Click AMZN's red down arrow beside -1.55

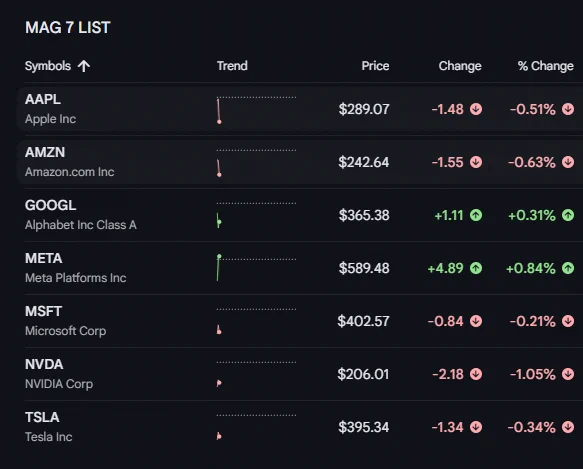click(x=476, y=162)
